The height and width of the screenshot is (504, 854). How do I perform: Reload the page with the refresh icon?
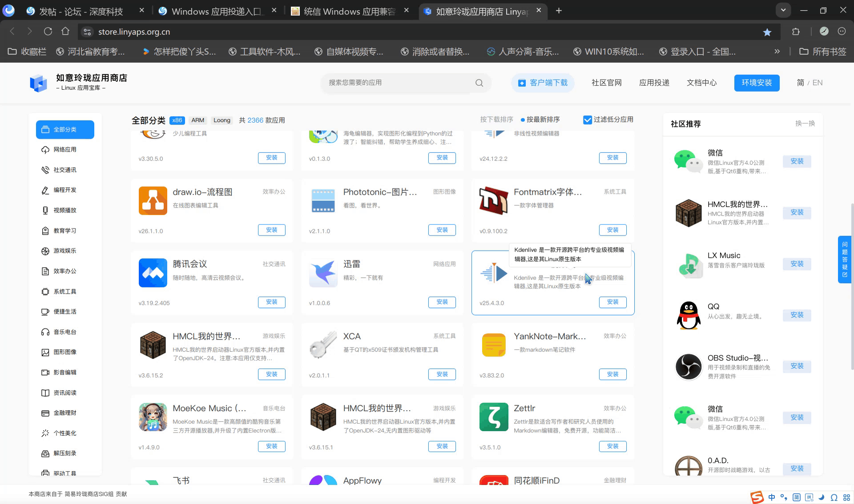coord(48,32)
